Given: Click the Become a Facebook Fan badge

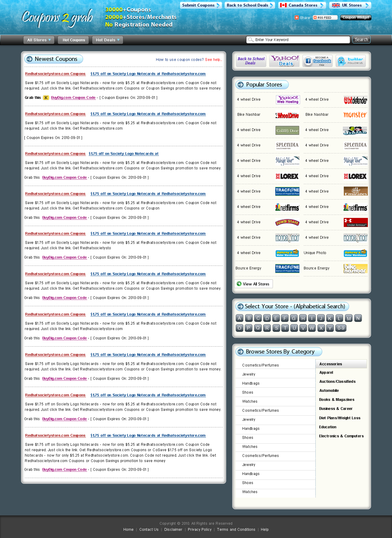Looking at the screenshot, I should click(x=317, y=61).
